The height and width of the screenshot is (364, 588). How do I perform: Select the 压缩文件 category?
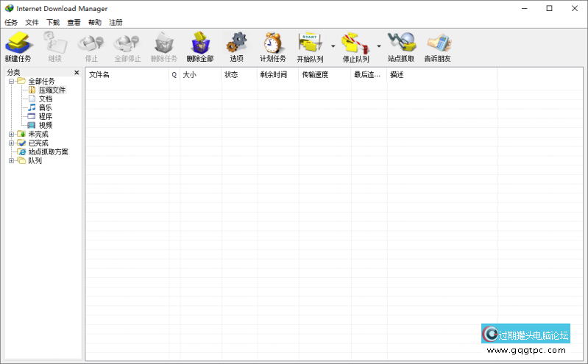pyautogui.click(x=52, y=90)
